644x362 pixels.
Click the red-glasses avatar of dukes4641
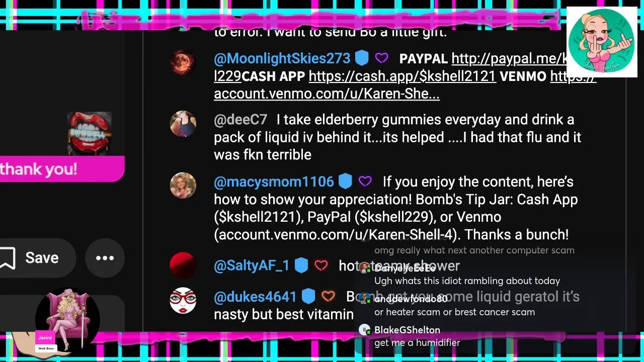183,300
